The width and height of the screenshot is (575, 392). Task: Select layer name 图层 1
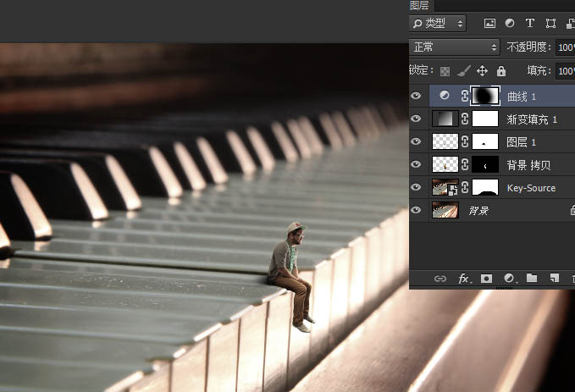[521, 142]
